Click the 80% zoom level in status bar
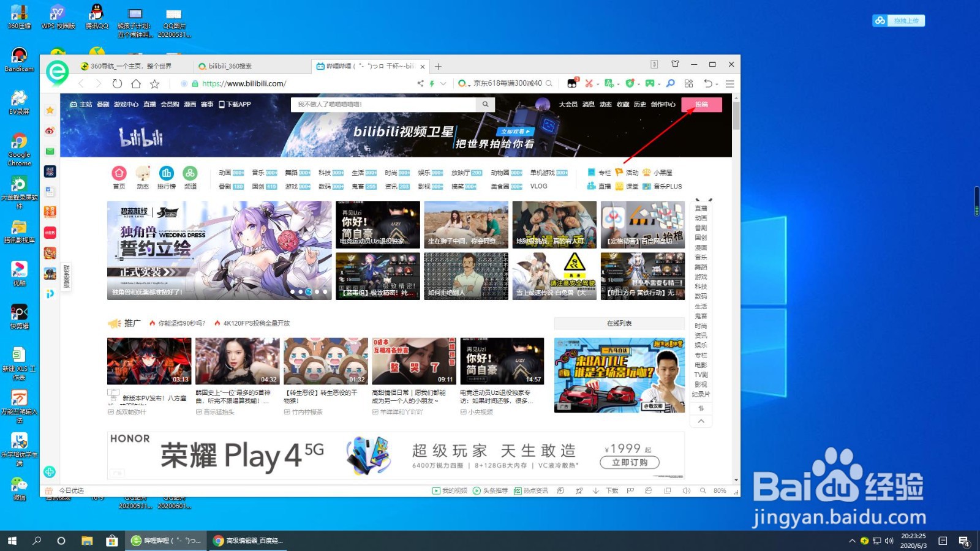This screenshot has width=980, height=551. (x=720, y=491)
